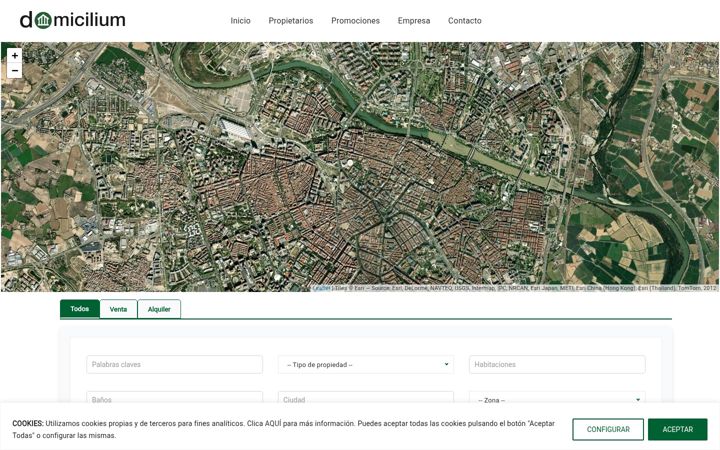This screenshot has width=720, height=450.
Task: Click the AQUÍ link for cookie info
Action: click(x=273, y=423)
